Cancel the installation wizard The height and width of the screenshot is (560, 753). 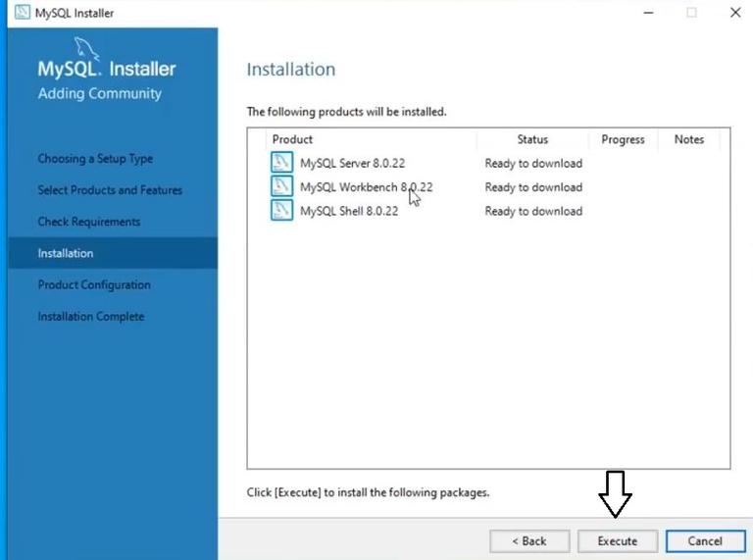coord(705,541)
